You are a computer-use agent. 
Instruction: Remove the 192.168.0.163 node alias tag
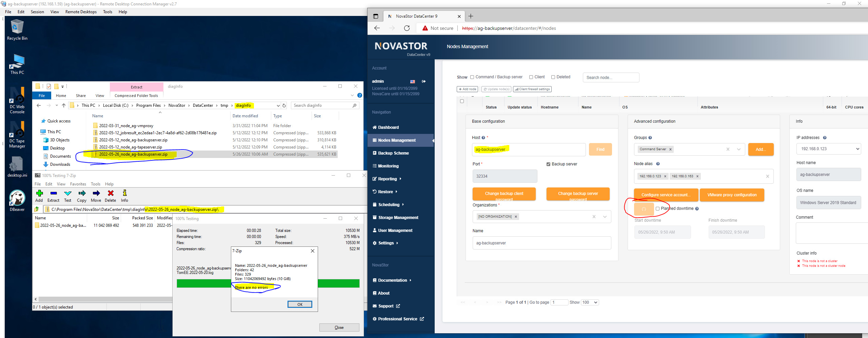click(x=697, y=176)
